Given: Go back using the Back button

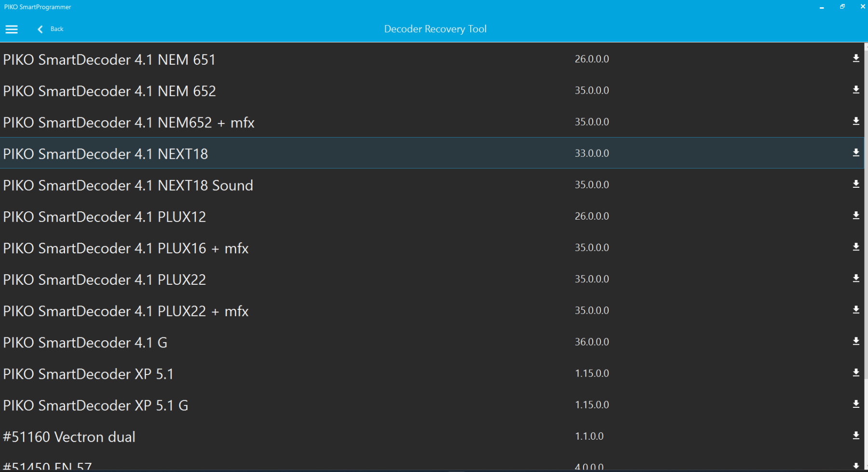Looking at the screenshot, I should [x=50, y=29].
